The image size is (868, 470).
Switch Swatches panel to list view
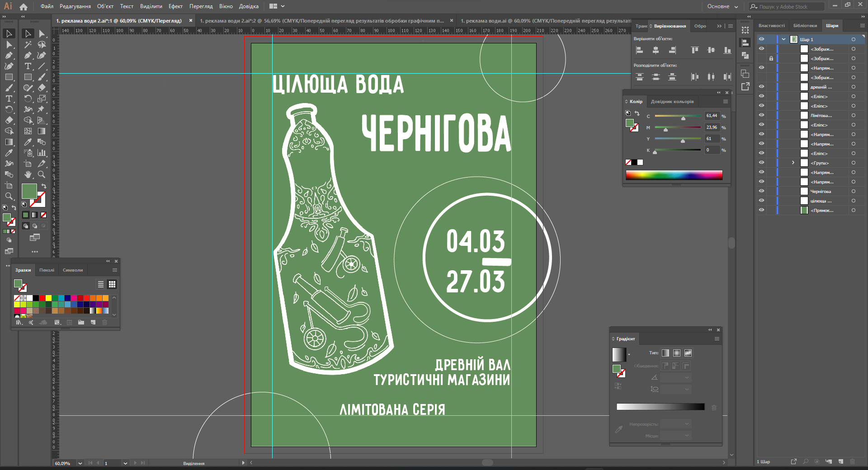pos(101,284)
